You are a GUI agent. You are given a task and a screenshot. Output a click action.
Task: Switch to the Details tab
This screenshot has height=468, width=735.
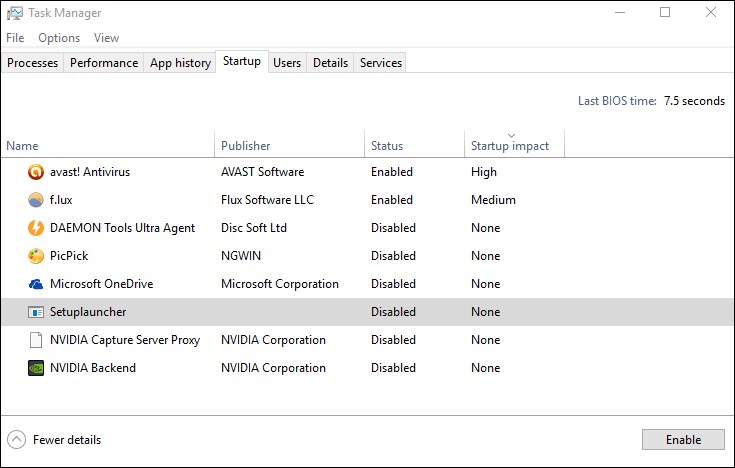coord(330,63)
